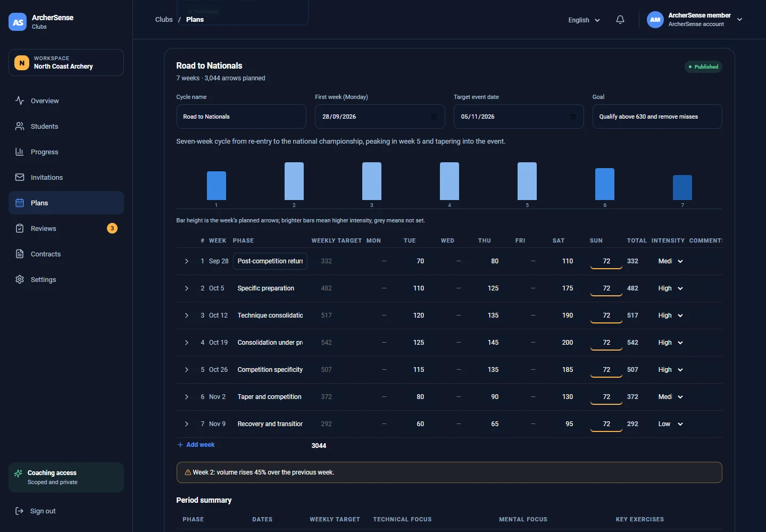Click the Clubs breadcrumb link
766x532 pixels.
pyautogui.click(x=164, y=20)
